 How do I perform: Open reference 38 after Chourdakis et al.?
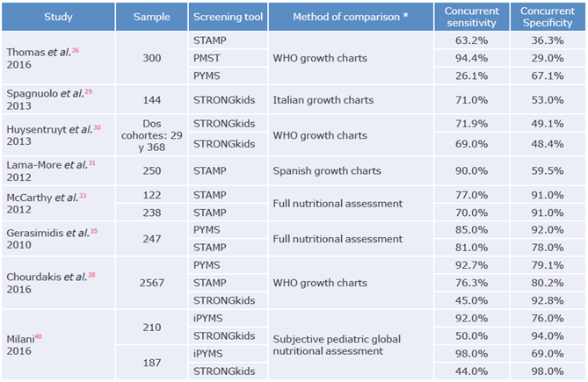(x=91, y=274)
